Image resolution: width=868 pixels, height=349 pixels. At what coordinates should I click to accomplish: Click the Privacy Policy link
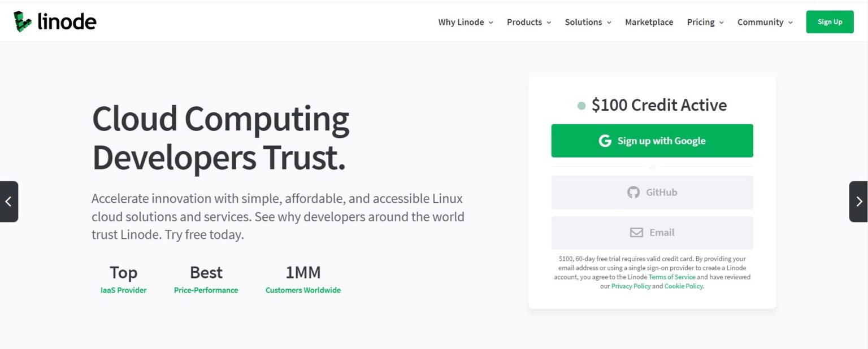[x=631, y=286]
